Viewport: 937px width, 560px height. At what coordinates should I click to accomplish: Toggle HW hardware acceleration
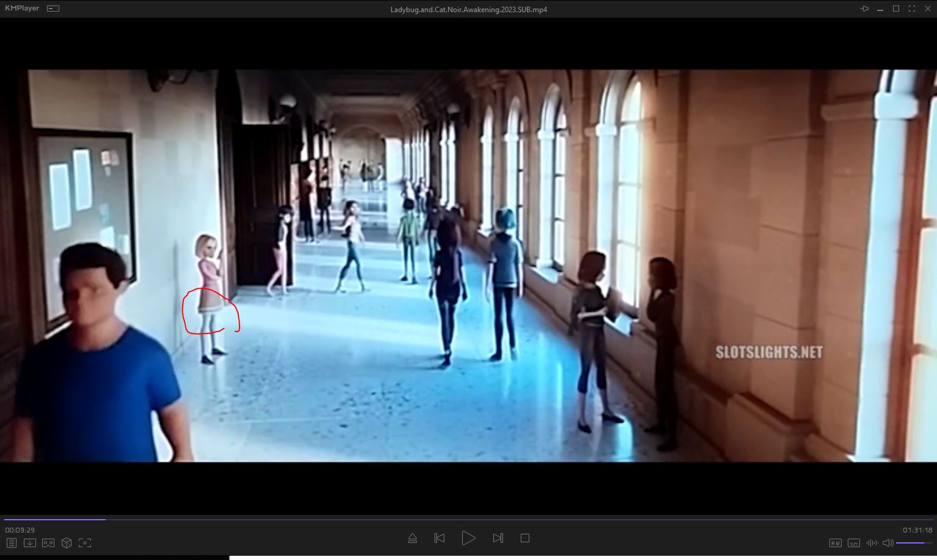pyautogui.click(x=835, y=543)
